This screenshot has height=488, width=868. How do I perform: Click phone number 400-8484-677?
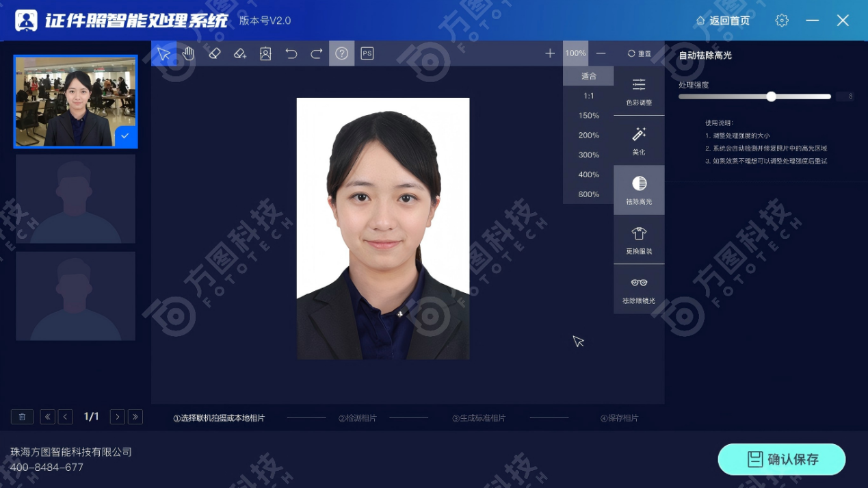tap(47, 467)
